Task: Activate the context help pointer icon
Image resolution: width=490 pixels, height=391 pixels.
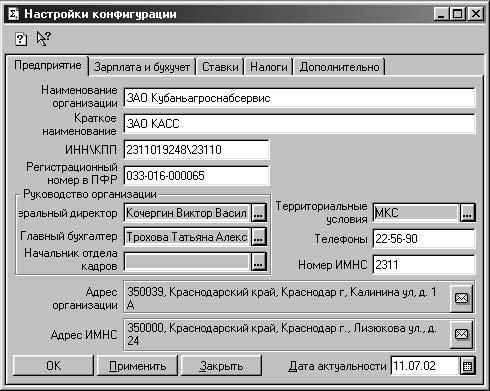Action: click(43, 38)
